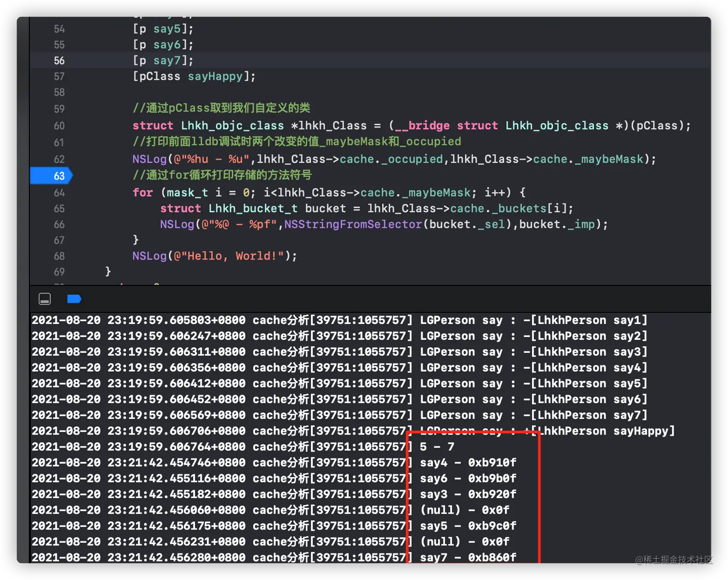This screenshot has width=728, height=580.
Task: Click the console log line ending 'say1]'
Action: point(339,320)
